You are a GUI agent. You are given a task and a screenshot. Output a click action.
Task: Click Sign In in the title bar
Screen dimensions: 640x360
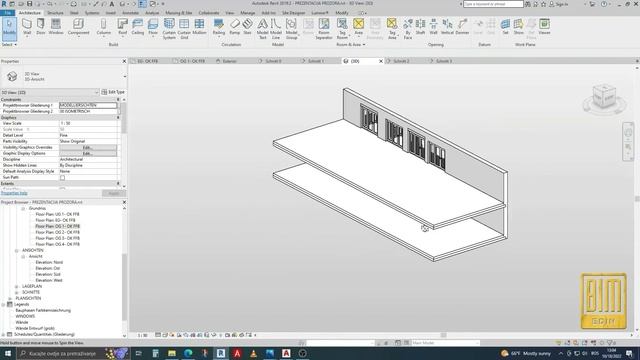pos(558,4)
